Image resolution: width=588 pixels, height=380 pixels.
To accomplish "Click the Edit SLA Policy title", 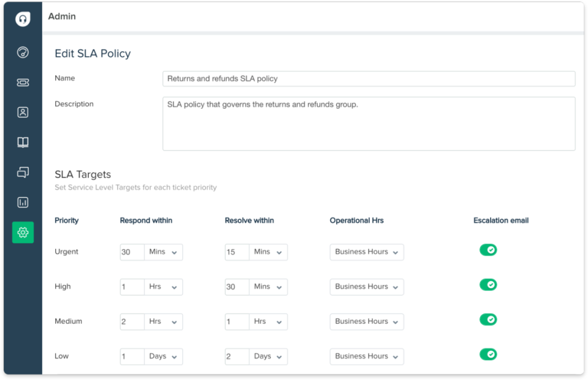I will [92, 54].
